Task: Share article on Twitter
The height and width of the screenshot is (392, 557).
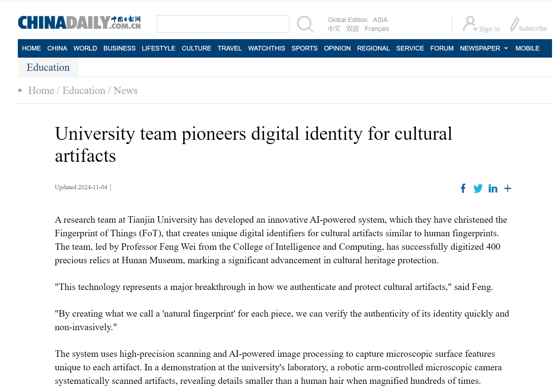Action: pyautogui.click(x=478, y=188)
